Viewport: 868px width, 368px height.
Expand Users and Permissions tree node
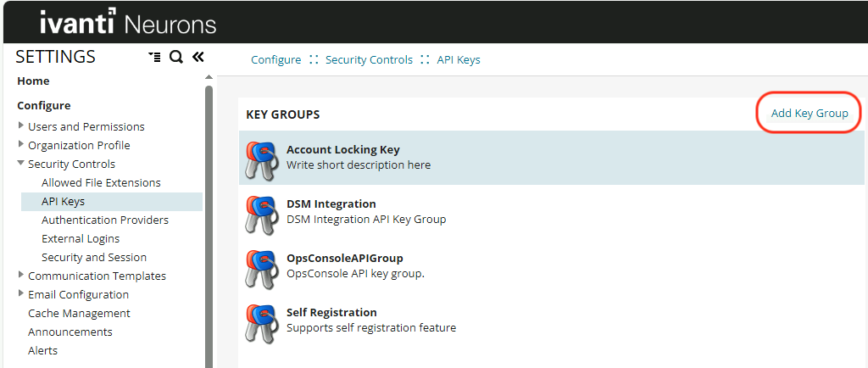(21, 125)
